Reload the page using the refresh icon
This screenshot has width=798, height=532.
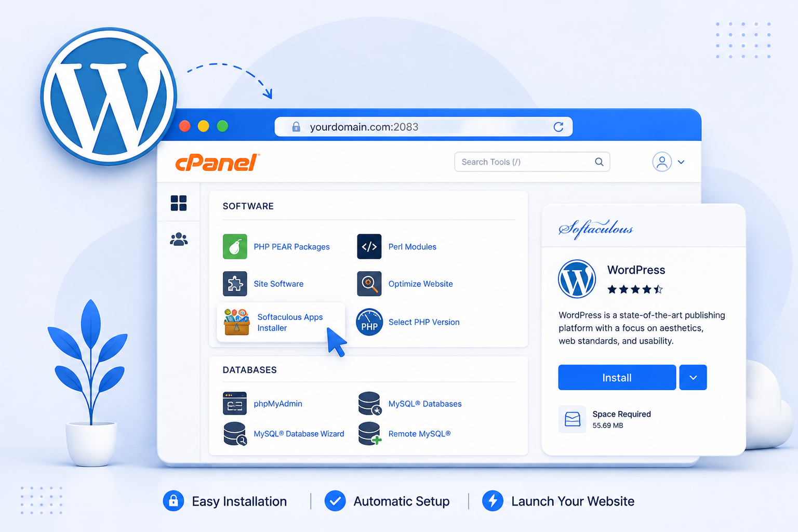coord(558,127)
